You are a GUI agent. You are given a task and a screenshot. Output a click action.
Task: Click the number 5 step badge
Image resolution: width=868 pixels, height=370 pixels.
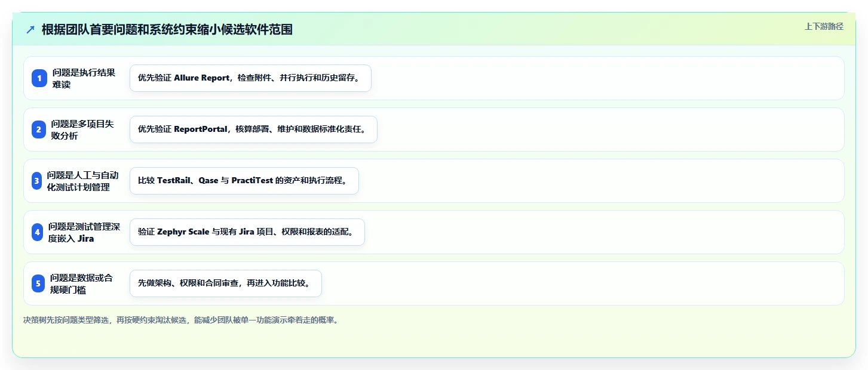click(38, 283)
